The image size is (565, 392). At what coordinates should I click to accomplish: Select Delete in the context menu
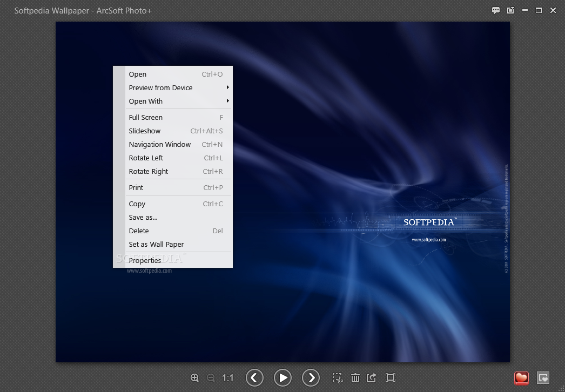coord(178,231)
